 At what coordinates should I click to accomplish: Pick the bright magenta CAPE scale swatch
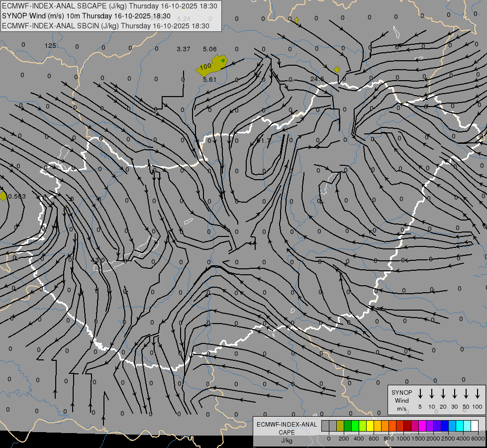pyautogui.click(x=422, y=426)
